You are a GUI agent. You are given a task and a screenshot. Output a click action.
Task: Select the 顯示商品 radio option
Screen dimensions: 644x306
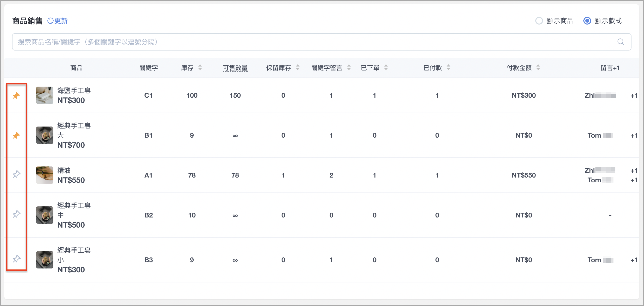539,21
